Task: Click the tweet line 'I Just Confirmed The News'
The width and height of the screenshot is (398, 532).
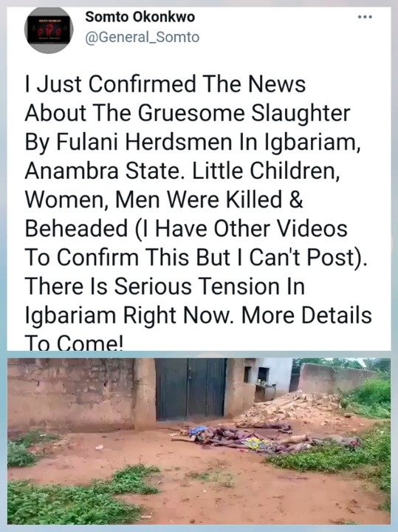Action: pyautogui.click(x=165, y=83)
